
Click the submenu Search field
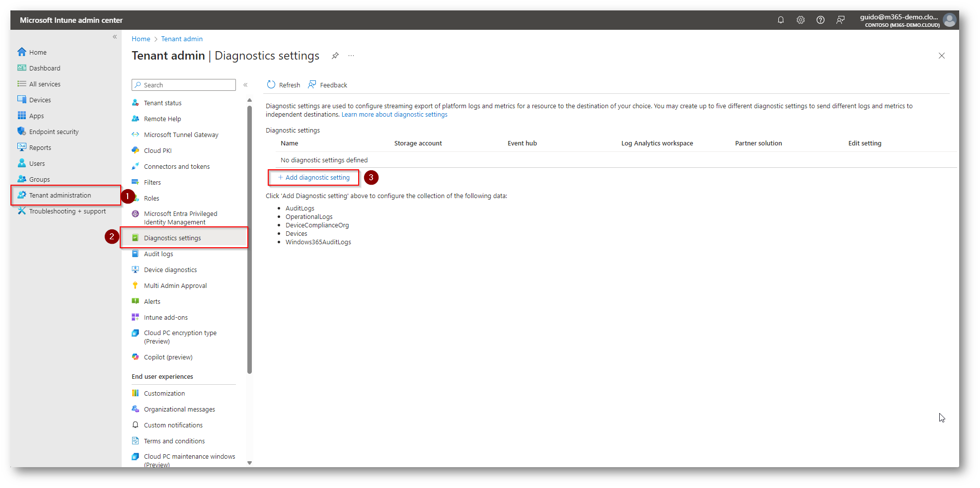(x=184, y=85)
